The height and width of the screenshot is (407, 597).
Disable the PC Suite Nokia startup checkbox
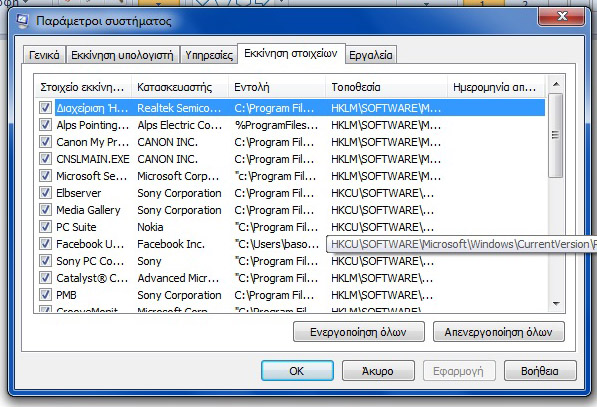click(45, 227)
